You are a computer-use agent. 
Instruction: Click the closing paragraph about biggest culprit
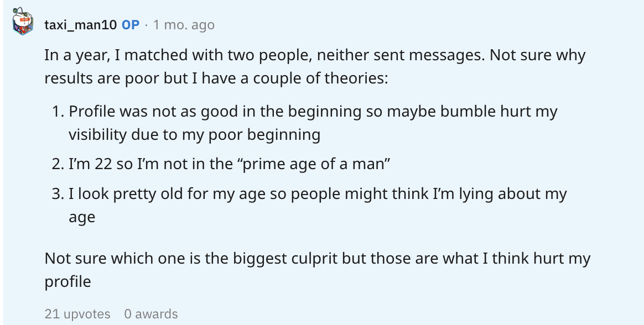pyautogui.click(x=317, y=270)
